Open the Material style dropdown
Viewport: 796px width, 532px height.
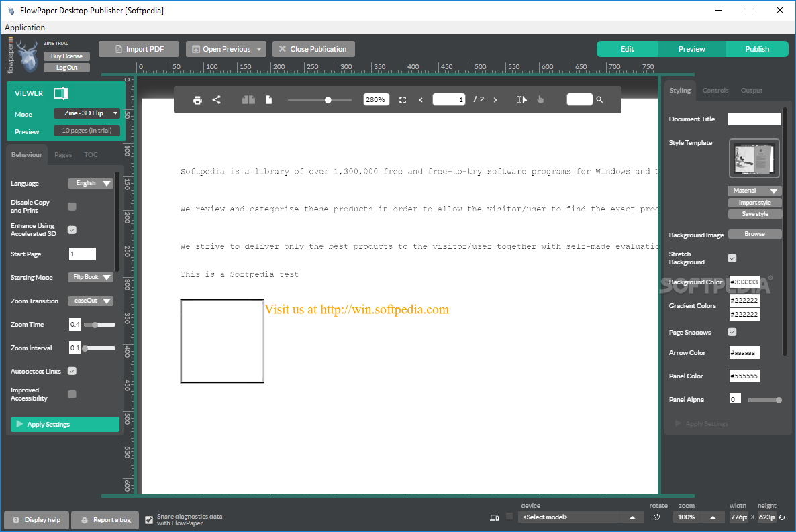[754, 191]
